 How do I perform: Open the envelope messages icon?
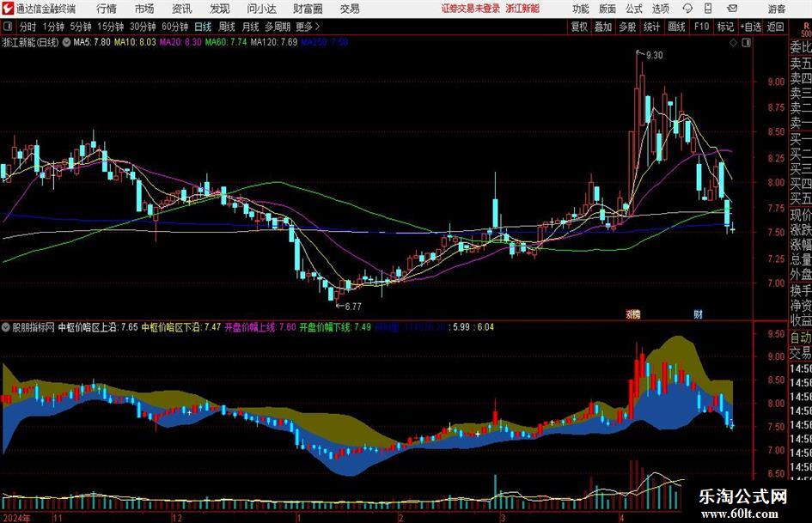click(x=732, y=9)
